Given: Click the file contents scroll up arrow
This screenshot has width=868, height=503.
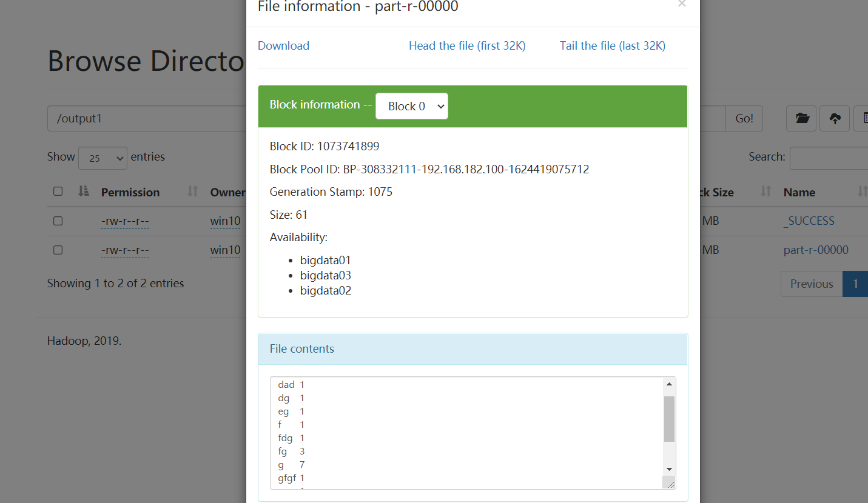Looking at the screenshot, I should pos(669,384).
